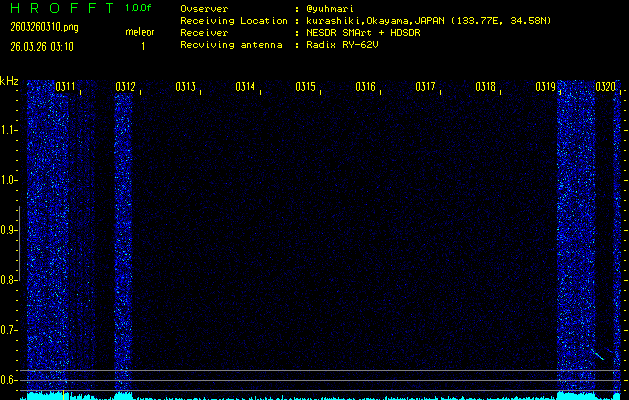Click the 0313 time marker
This screenshot has width=629, height=400.
coord(186,87)
